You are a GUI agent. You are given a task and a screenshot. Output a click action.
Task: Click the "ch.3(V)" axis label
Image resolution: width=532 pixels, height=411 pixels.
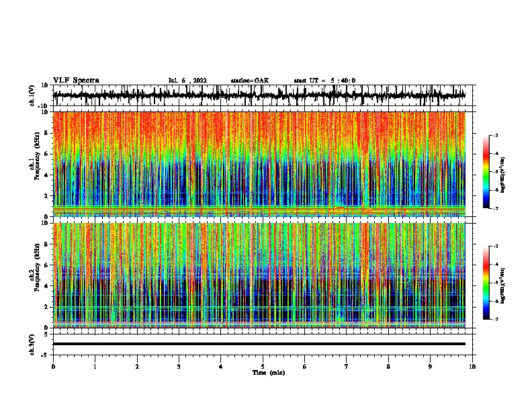pyautogui.click(x=32, y=345)
